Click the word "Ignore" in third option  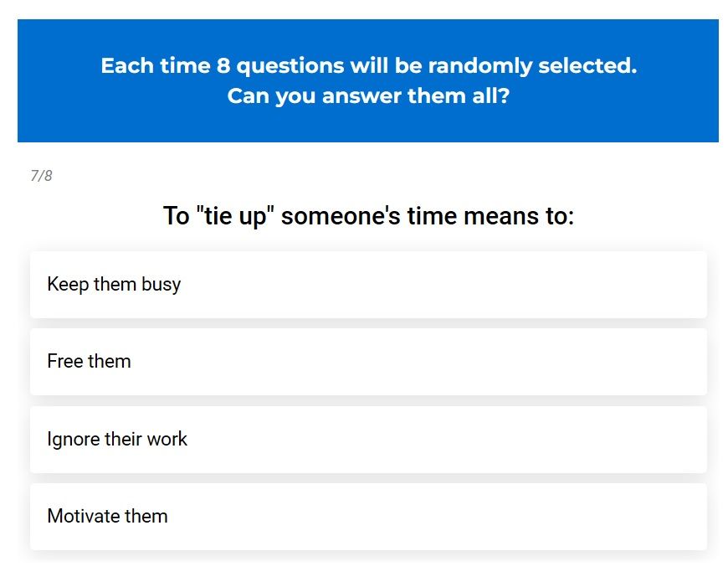tap(74, 440)
